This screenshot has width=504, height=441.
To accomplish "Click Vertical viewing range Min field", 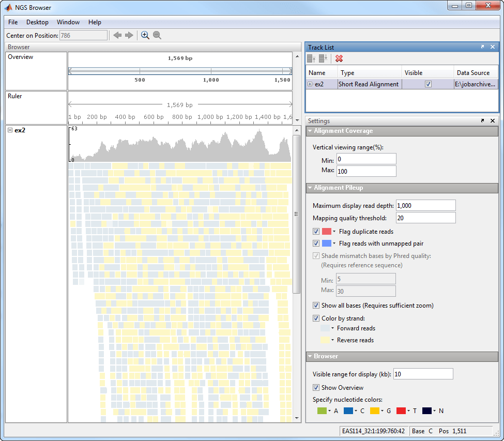I will (366, 159).
